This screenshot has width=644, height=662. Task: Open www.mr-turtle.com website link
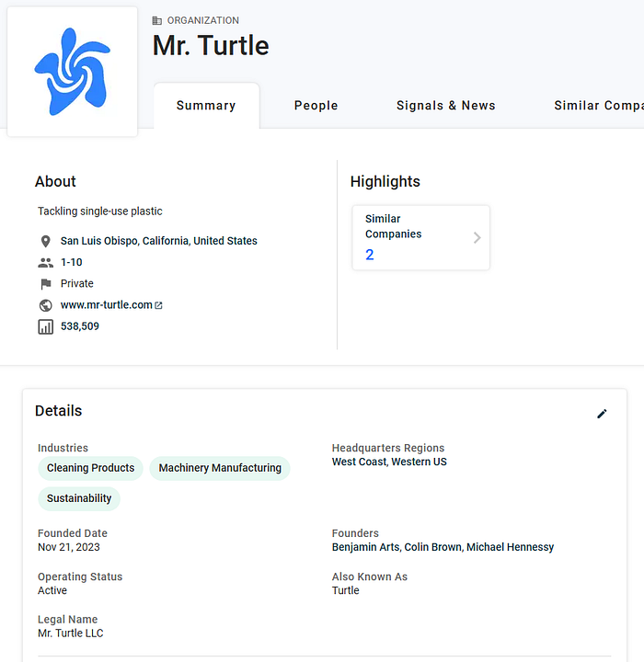[x=106, y=305]
